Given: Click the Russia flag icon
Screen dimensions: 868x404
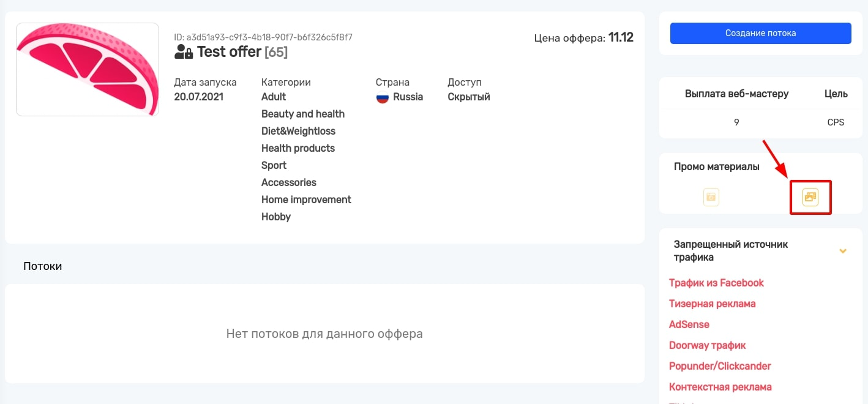Looking at the screenshot, I should pyautogui.click(x=383, y=97).
